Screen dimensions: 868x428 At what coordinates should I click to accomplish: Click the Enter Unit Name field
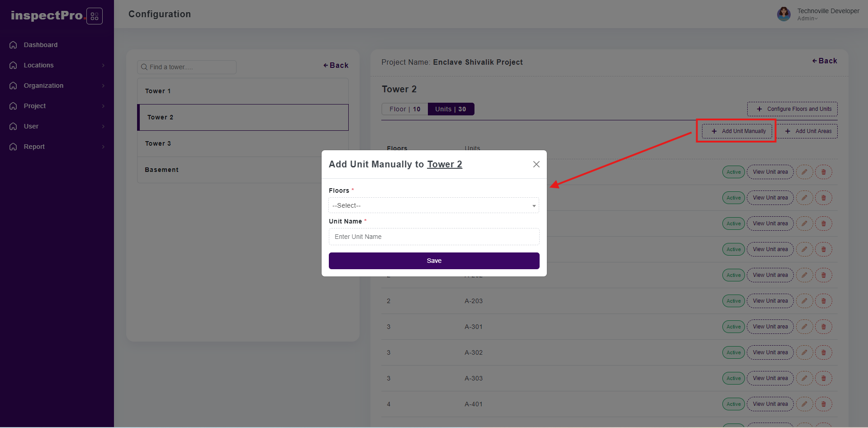click(x=433, y=237)
